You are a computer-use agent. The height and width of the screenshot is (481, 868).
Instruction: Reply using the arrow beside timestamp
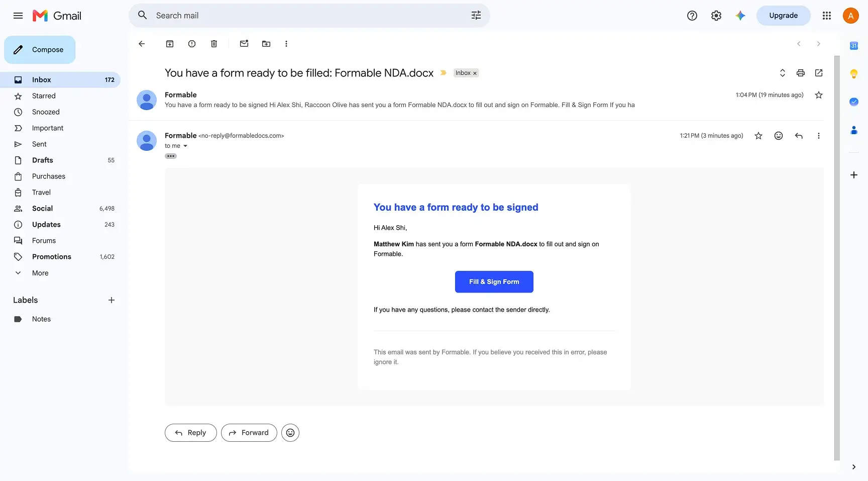pos(799,136)
